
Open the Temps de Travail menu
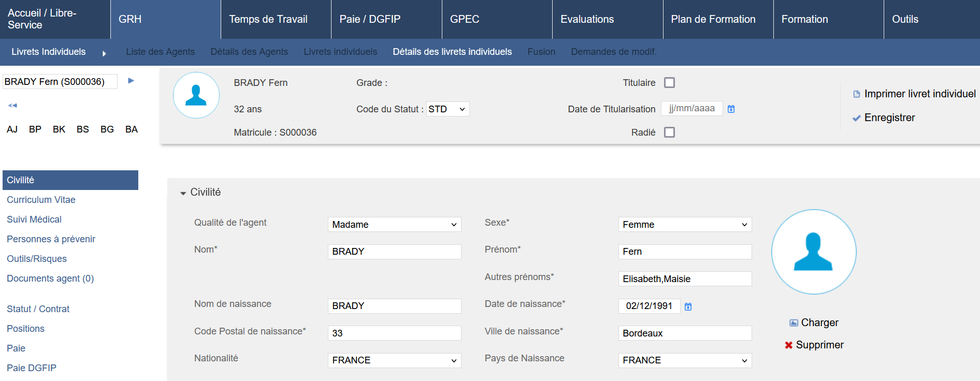point(268,19)
